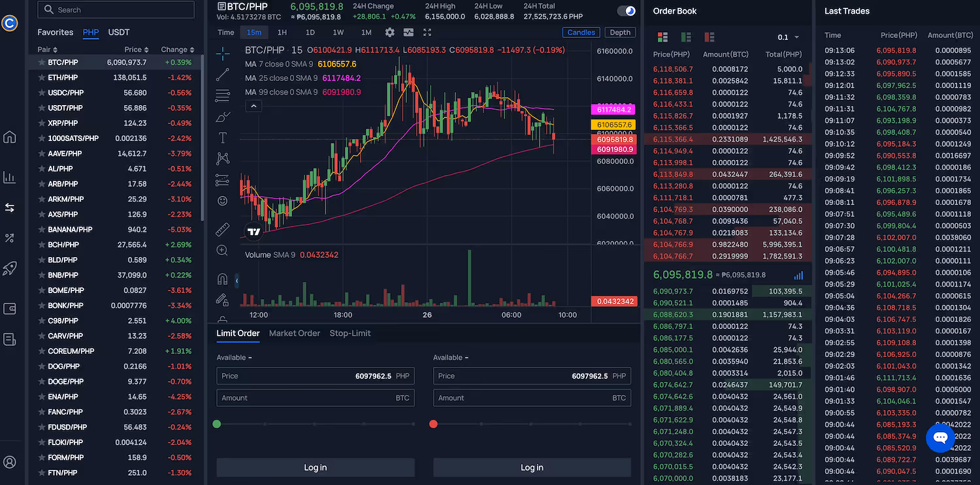Click the green buy amount slider handle

coord(217,424)
